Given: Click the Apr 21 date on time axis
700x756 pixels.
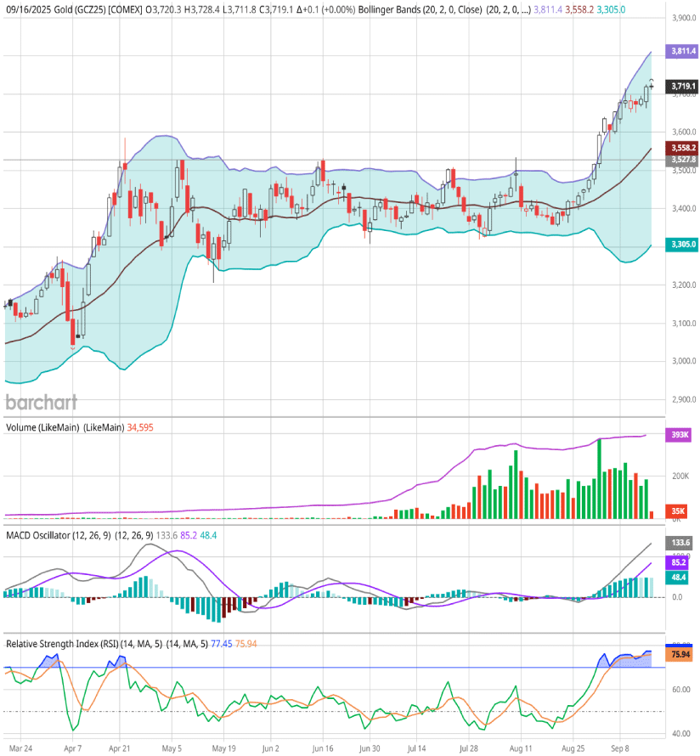Looking at the screenshot, I should tap(119, 749).
